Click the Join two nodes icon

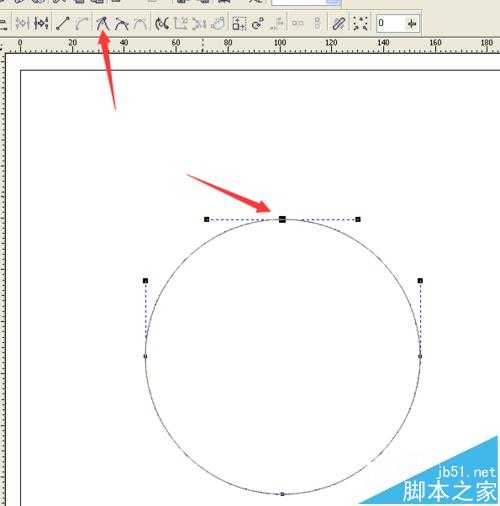pyautogui.click(x=22, y=23)
